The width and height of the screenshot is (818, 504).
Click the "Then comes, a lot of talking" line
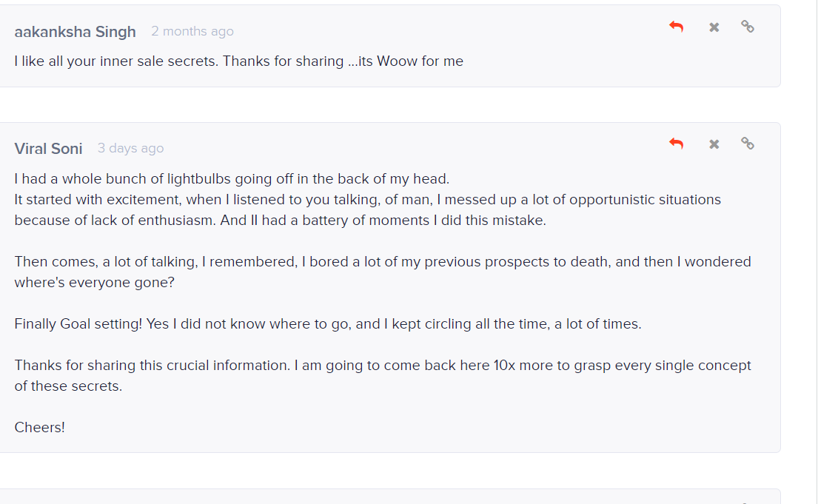click(x=383, y=261)
